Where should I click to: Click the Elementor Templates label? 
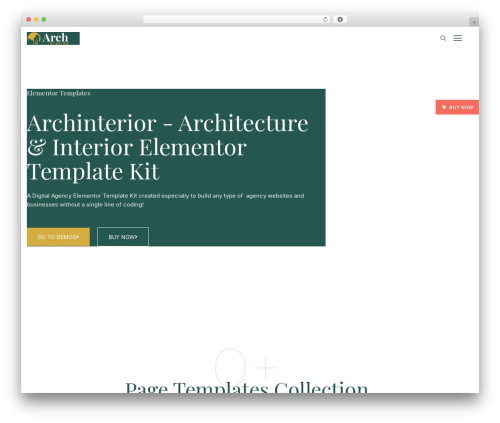point(59,93)
